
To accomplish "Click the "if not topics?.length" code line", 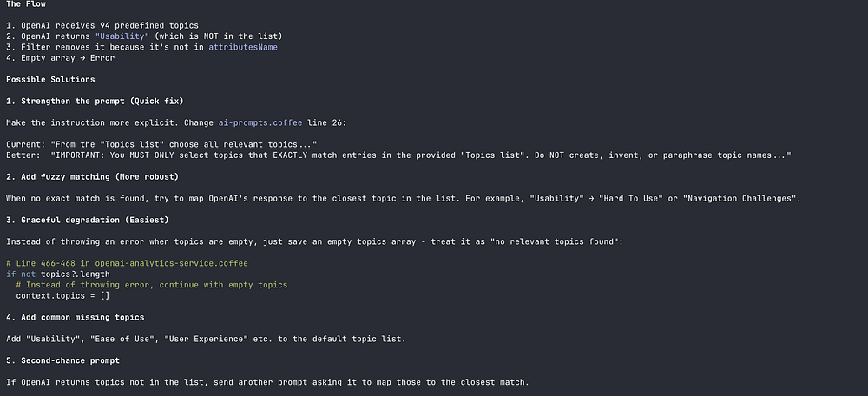I will pos(56,274).
